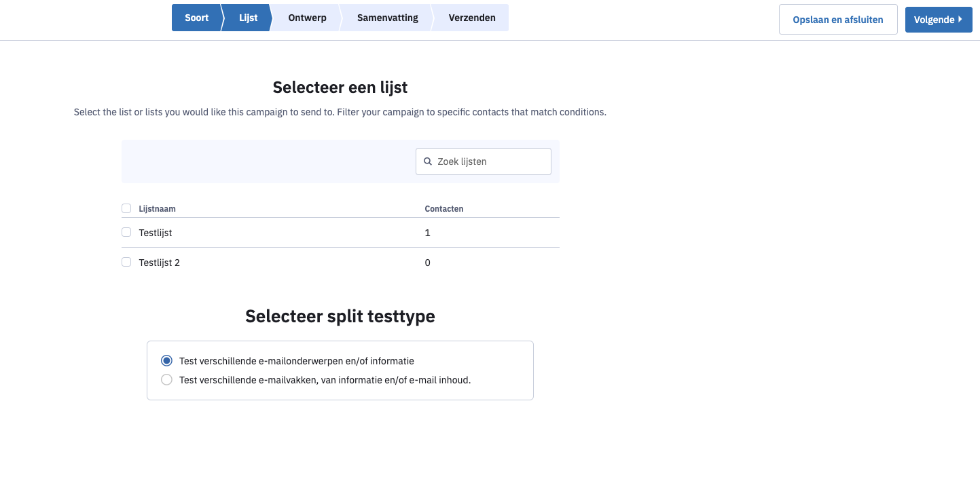
Task: Click the Testlijst list name
Action: [x=156, y=233]
